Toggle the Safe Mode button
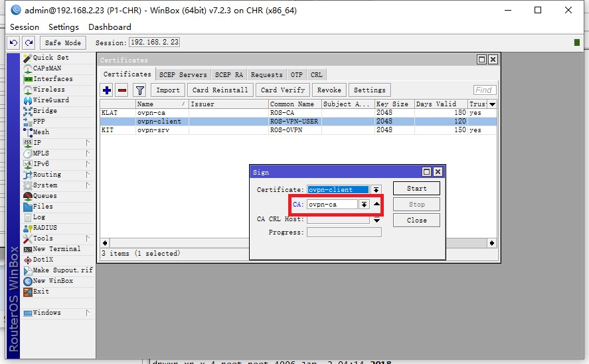This screenshot has height=364, width=589. point(62,43)
